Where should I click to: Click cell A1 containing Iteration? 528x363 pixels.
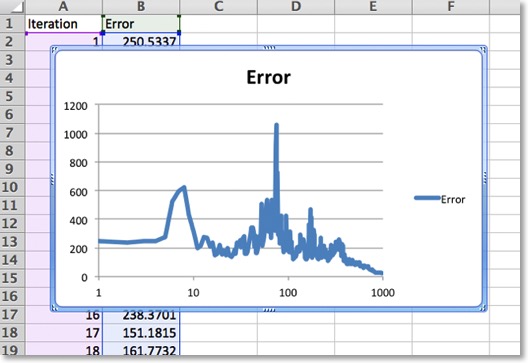click(64, 24)
